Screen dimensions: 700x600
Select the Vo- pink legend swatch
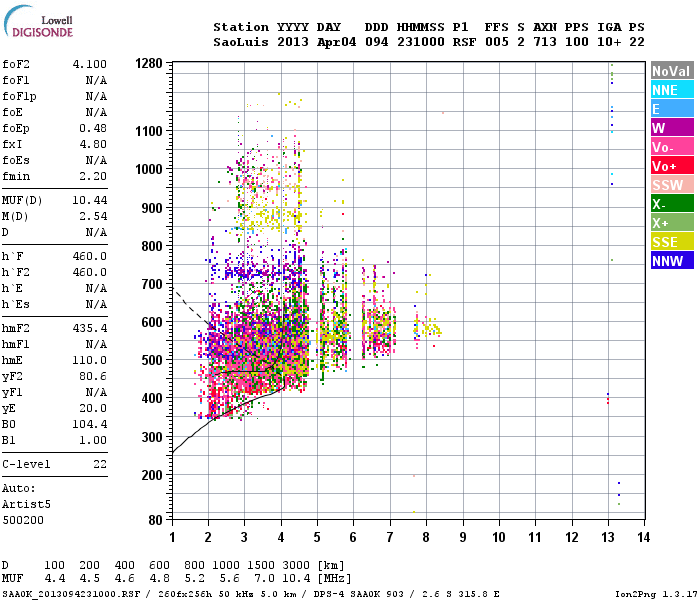click(672, 147)
